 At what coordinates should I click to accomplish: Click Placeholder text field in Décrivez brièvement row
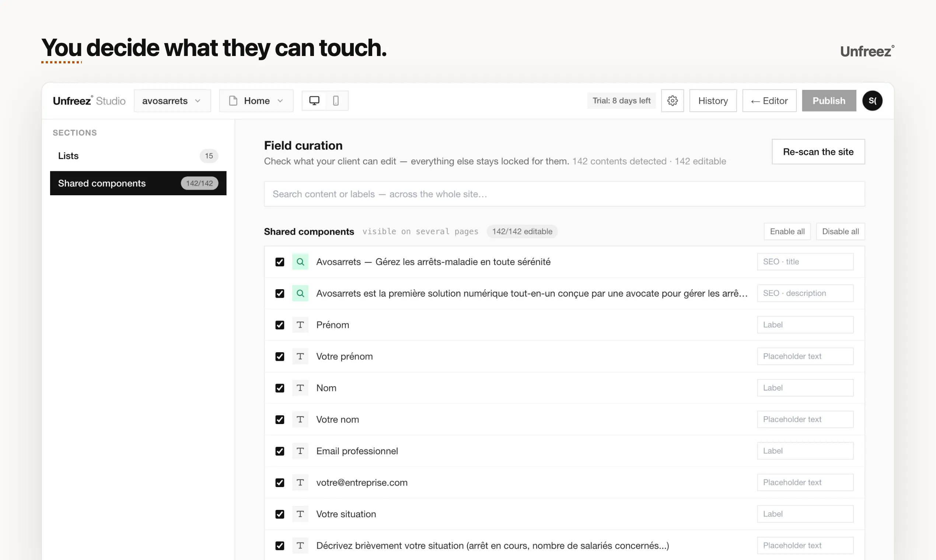coord(805,546)
